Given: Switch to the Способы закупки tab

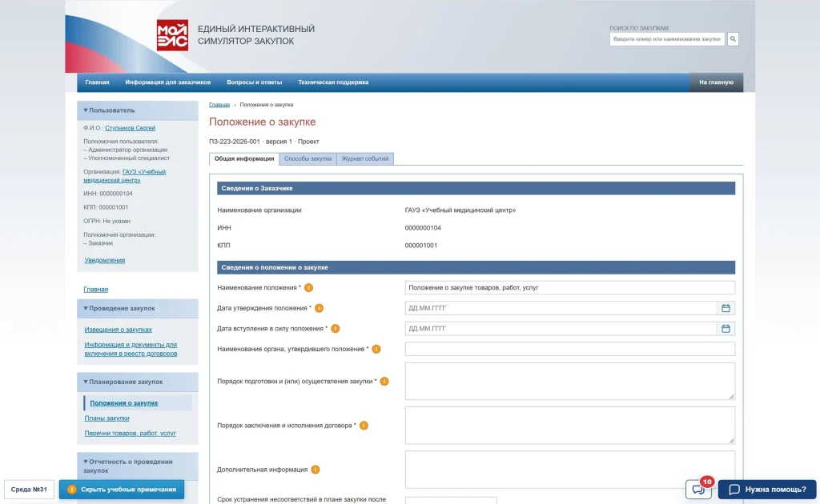Looking at the screenshot, I should point(308,158).
